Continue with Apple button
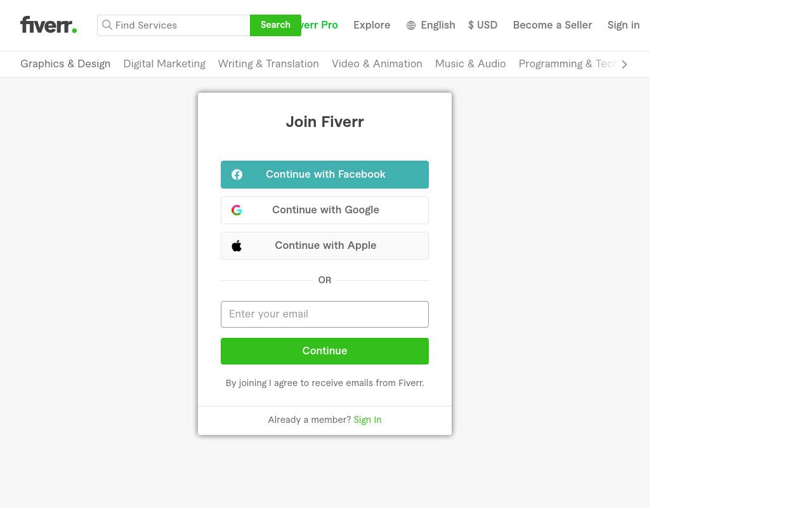The image size is (812, 508). coord(325,246)
